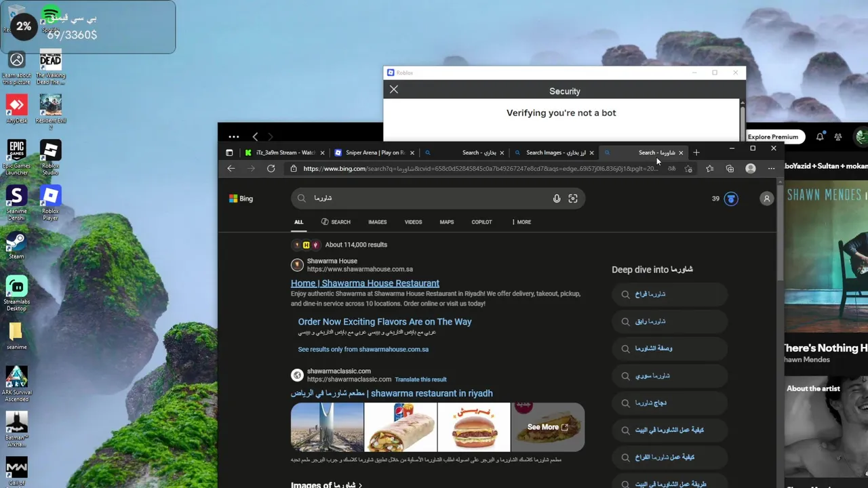
Task: Click See More on image strip
Action: (x=547, y=427)
